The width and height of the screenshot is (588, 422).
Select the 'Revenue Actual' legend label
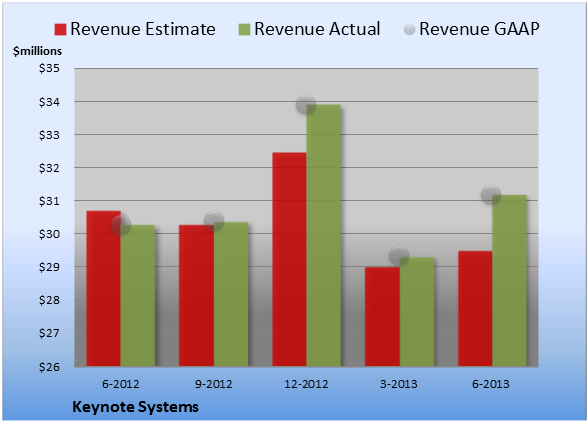(317, 29)
